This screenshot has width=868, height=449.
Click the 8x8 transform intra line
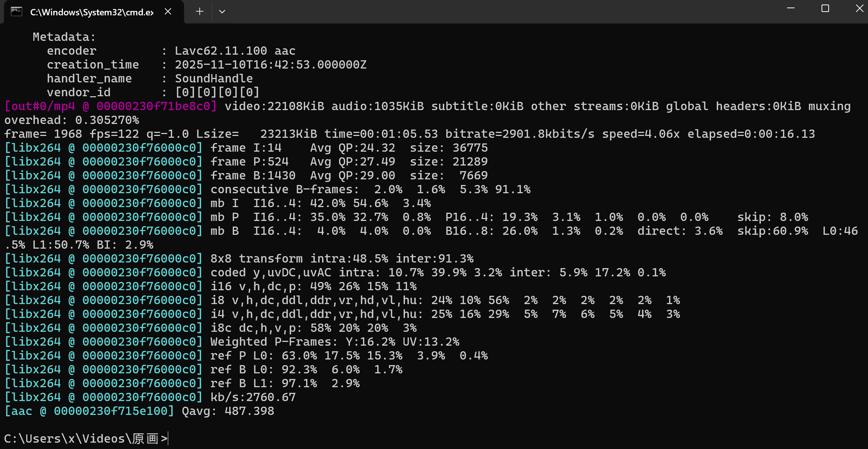(x=342, y=259)
